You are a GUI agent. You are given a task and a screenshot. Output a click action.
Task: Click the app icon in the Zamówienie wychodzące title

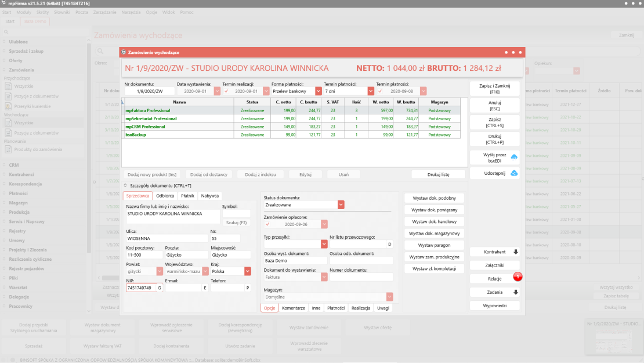click(124, 52)
